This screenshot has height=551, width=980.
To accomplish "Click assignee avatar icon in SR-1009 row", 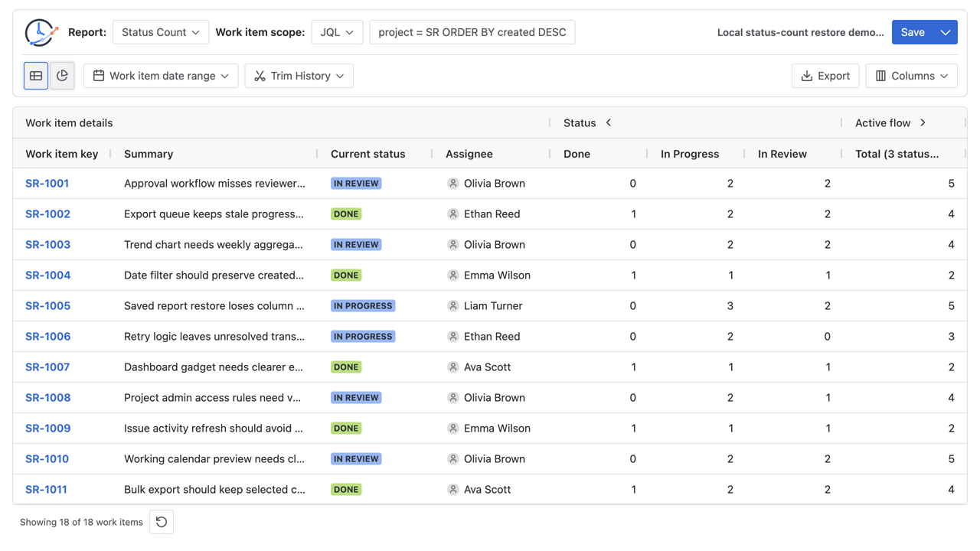I will click(x=453, y=428).
